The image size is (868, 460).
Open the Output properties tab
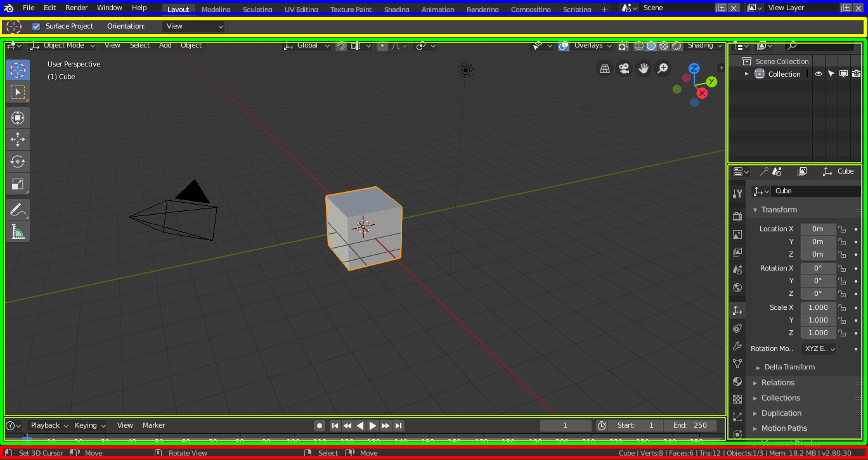coord(737,234)
